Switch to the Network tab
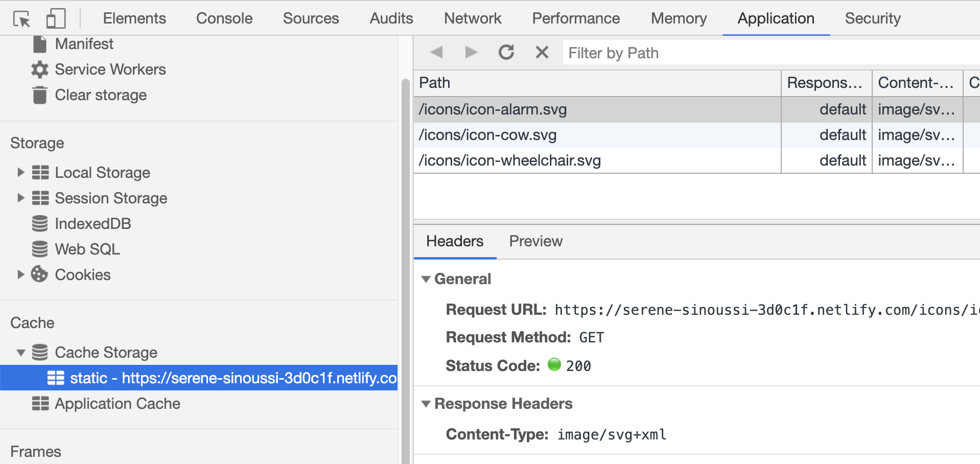The image size is (980, 464). [x=473, y=18]
